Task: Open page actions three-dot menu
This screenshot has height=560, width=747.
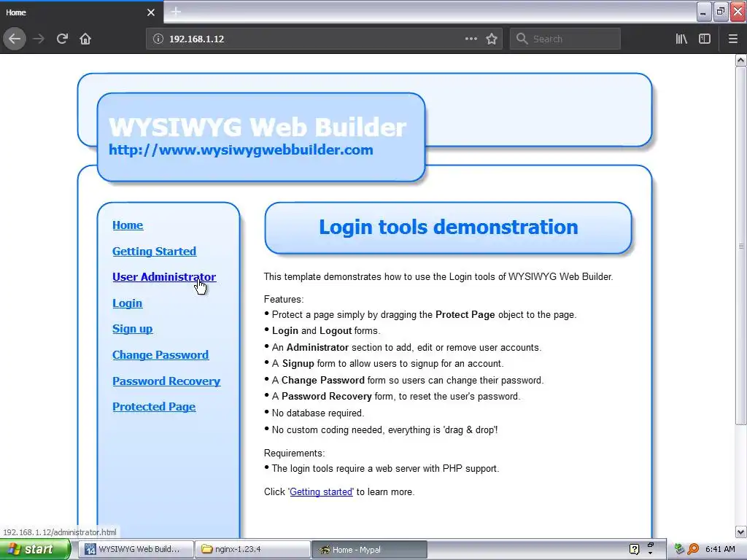Action: point(471,39)
